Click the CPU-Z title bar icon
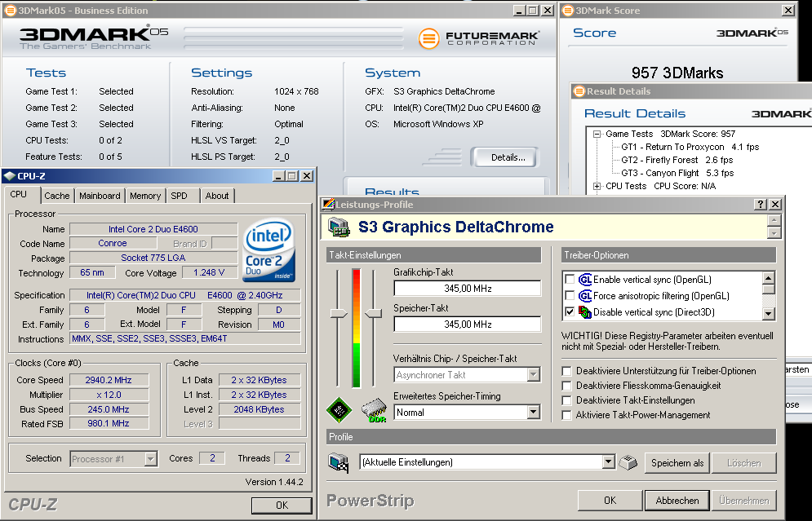 click(9, 176)
